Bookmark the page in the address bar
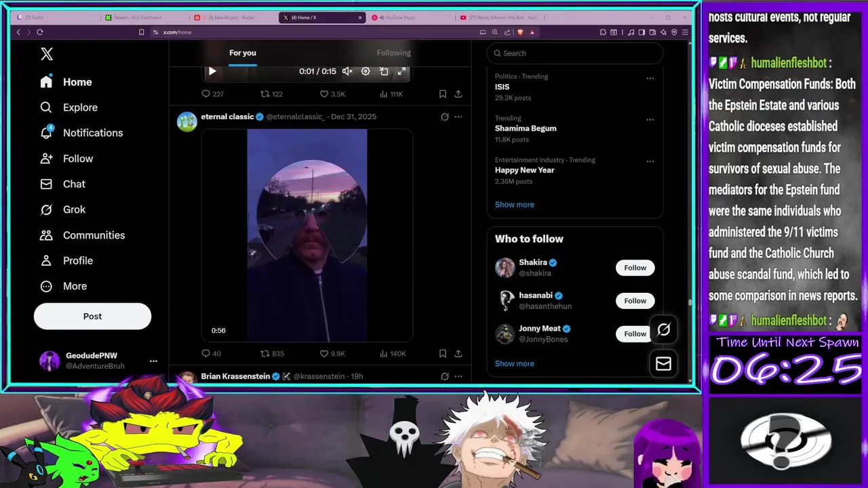The image size is (868, 488). (141, 32)
